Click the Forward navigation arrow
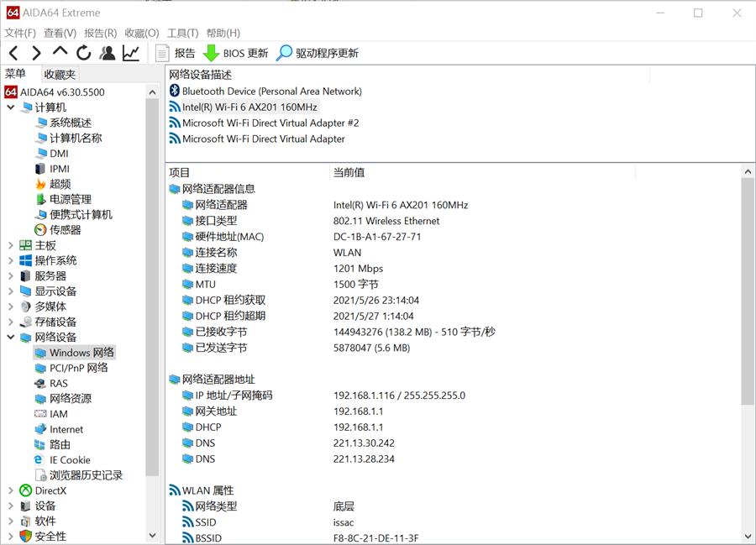756x545 pixels. pyautogui.click(x=36, y=53)
